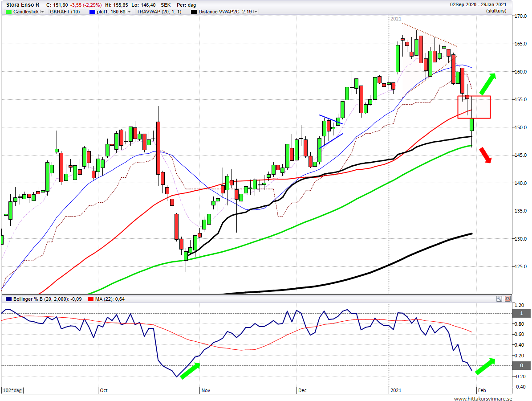Select the GKRAFT (10) indicator label
This screenshot has height=401, width=532.
tap(65, 12)
